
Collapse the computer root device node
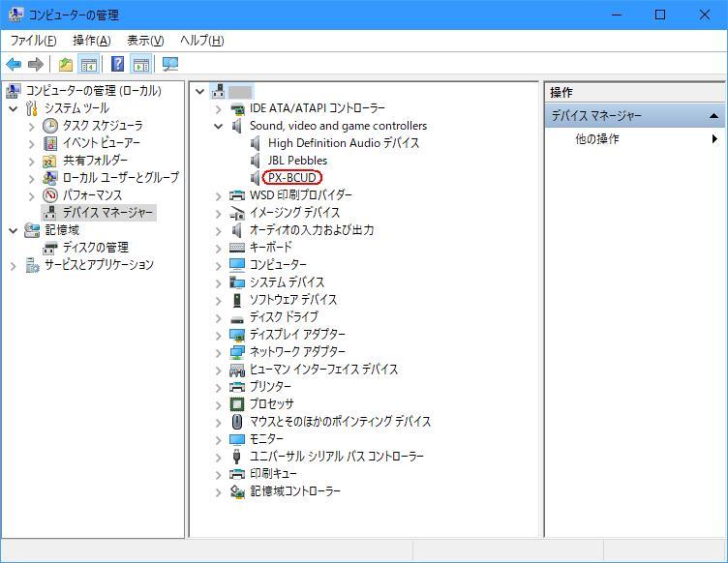tap(200, 91)
